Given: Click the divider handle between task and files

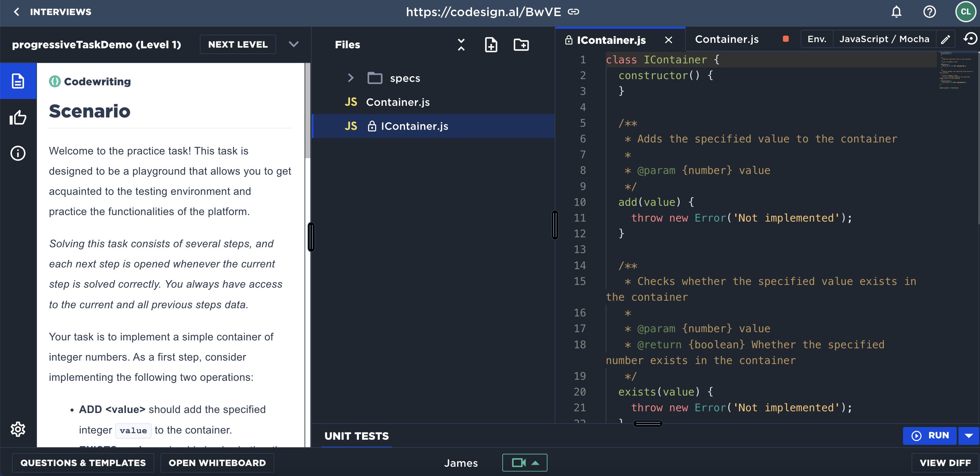Looking at the screenshot, I should click(x=311, y=237).
